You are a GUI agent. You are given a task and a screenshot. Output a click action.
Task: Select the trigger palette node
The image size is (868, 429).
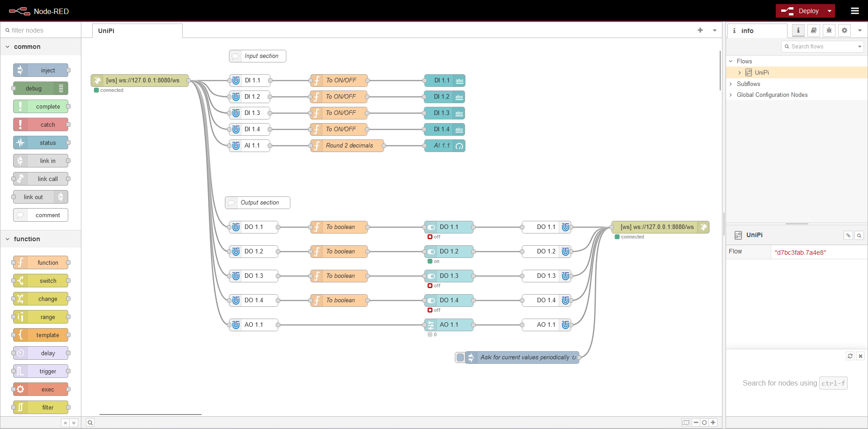[x=41, y=371]
